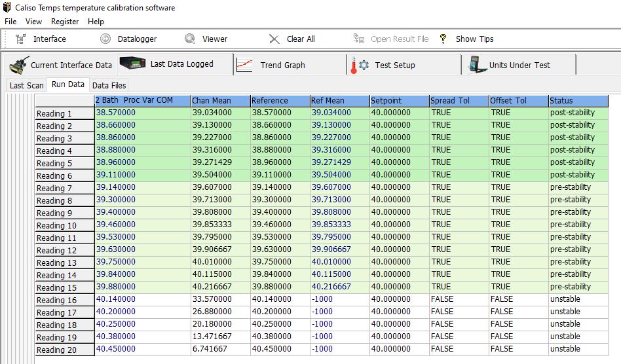Open the View menu

click(x=33, y=22)
